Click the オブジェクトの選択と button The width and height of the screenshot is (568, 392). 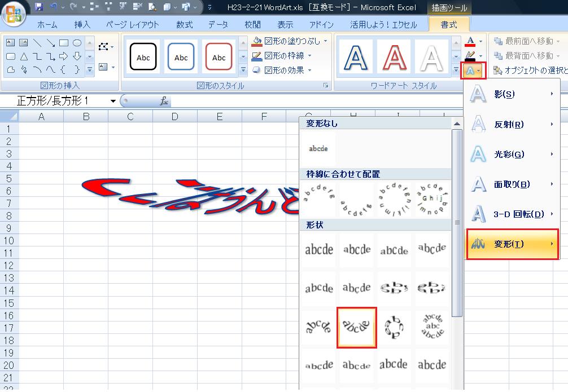531,70
